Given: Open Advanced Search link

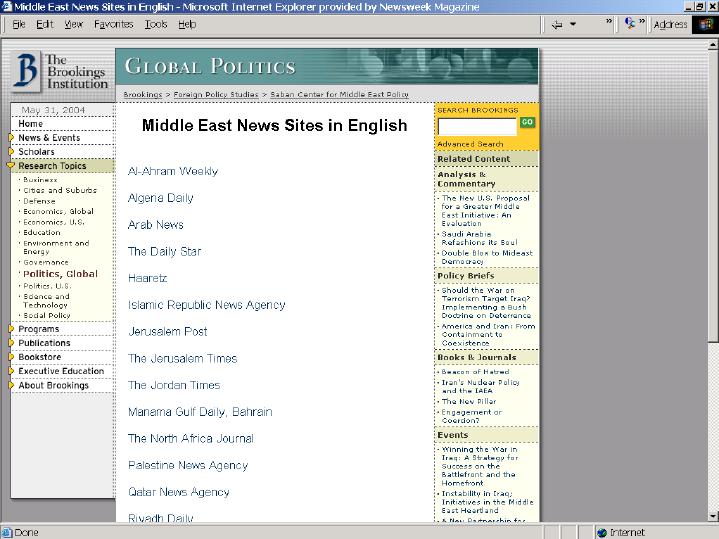Looking at the screenshot, I should [x=470, y=144].
